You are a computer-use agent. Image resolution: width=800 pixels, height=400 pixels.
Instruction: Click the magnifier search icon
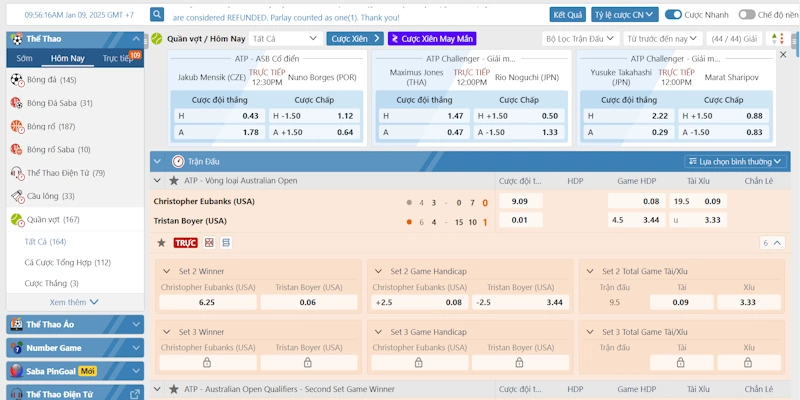pos(157,14)
